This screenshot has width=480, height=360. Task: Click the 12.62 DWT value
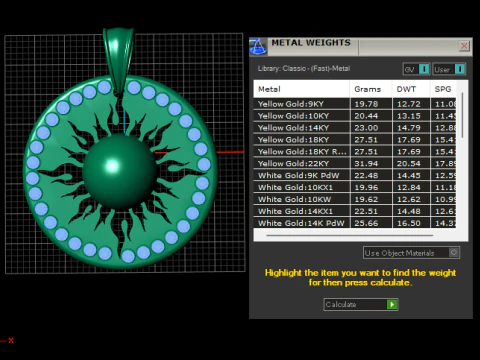pos(409,199)
